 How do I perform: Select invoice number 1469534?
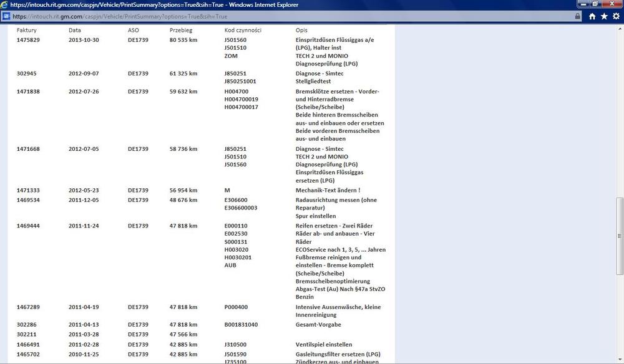28,200
